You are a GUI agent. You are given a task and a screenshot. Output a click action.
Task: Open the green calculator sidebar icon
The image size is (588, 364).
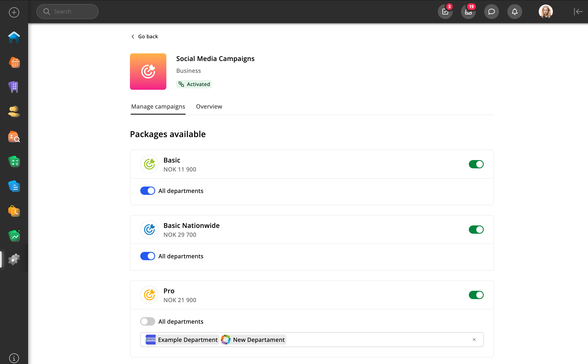click(x=14, y=162)
